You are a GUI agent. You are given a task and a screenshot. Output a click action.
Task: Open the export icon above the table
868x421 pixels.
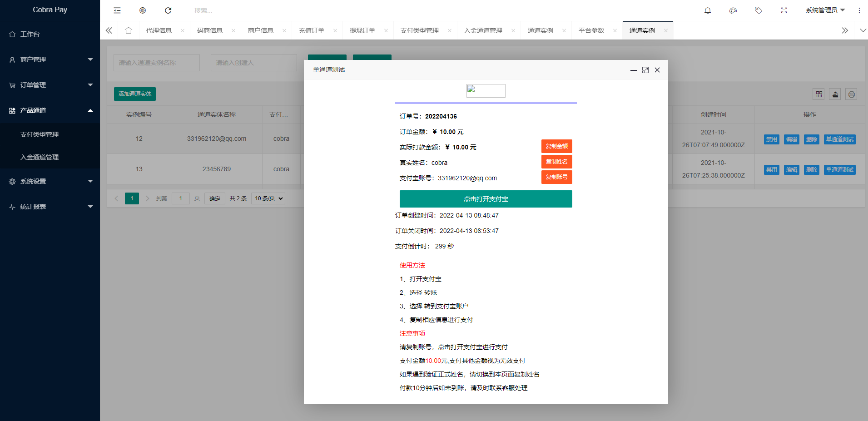pyautogui.click(x=835, y=94)
